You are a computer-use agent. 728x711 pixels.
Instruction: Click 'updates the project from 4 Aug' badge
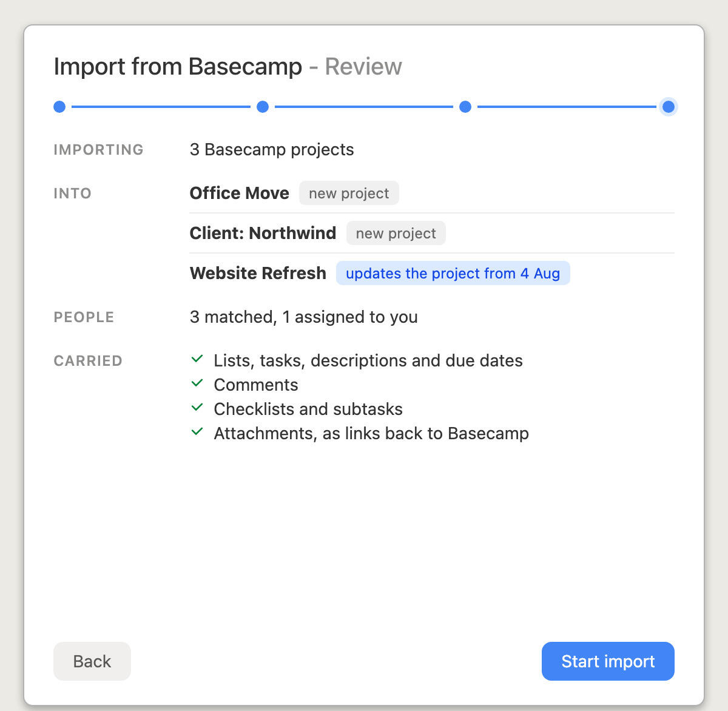coord(453,273)
